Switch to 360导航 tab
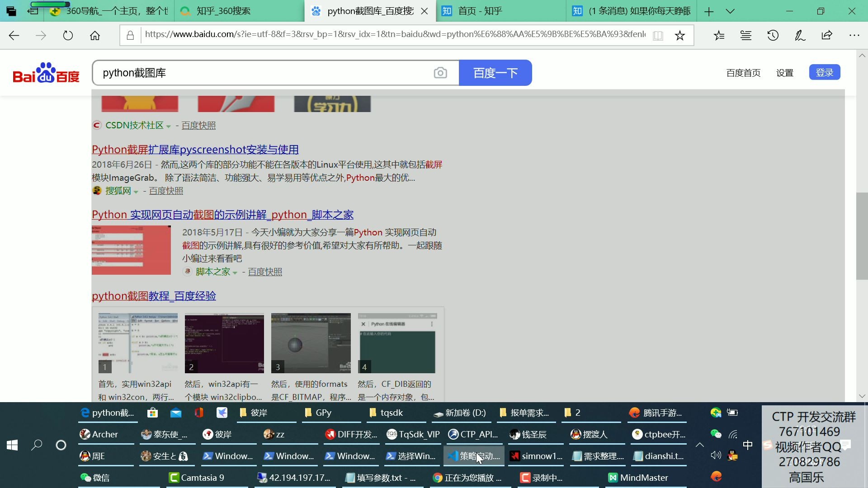Screen dimensions: 868x488 (108, 11)
